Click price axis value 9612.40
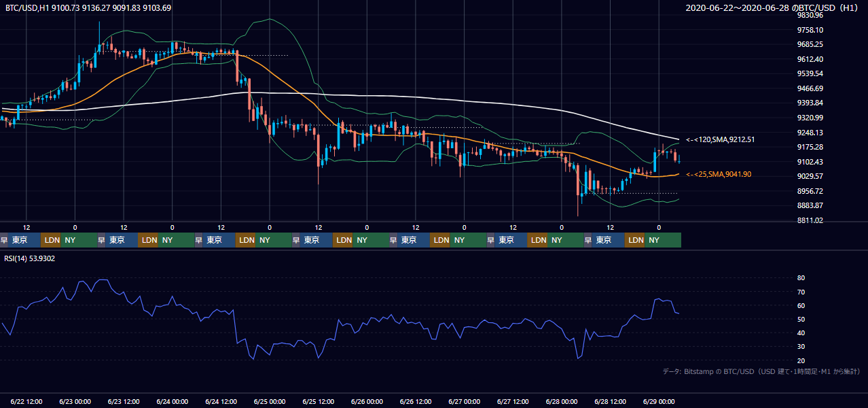Image resolution: width=868 pixels, height=408 pixels. pyautogui.click(x=810, y=59)
